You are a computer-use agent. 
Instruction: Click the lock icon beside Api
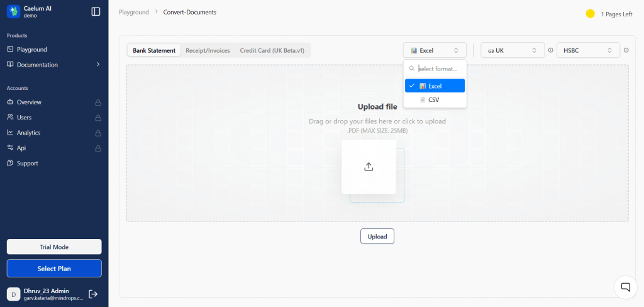98,148
